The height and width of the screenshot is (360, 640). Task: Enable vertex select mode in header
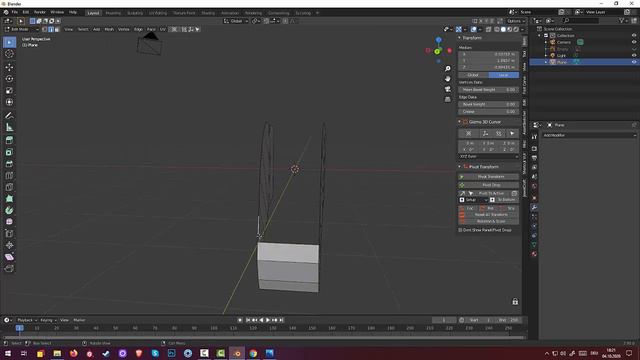point(45,29)
